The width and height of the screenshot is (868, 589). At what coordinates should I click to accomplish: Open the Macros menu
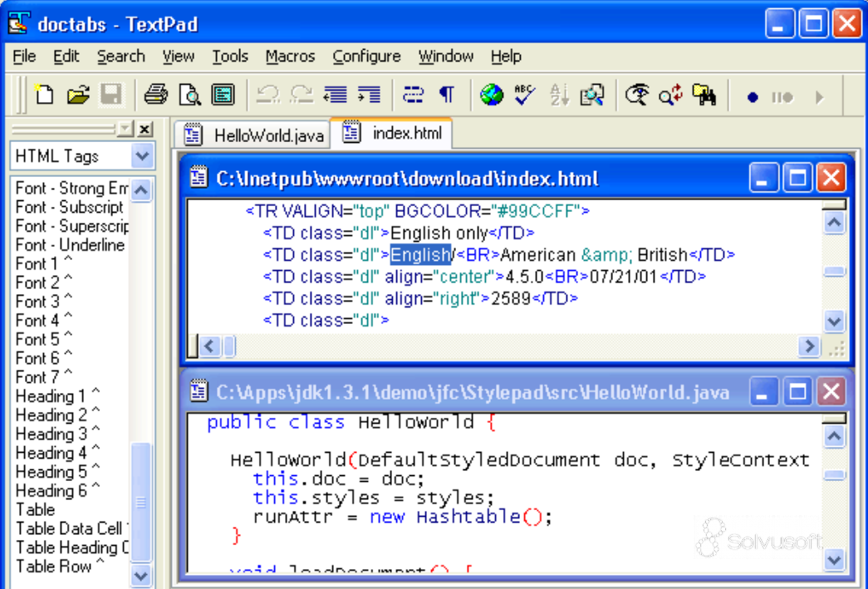290,56
